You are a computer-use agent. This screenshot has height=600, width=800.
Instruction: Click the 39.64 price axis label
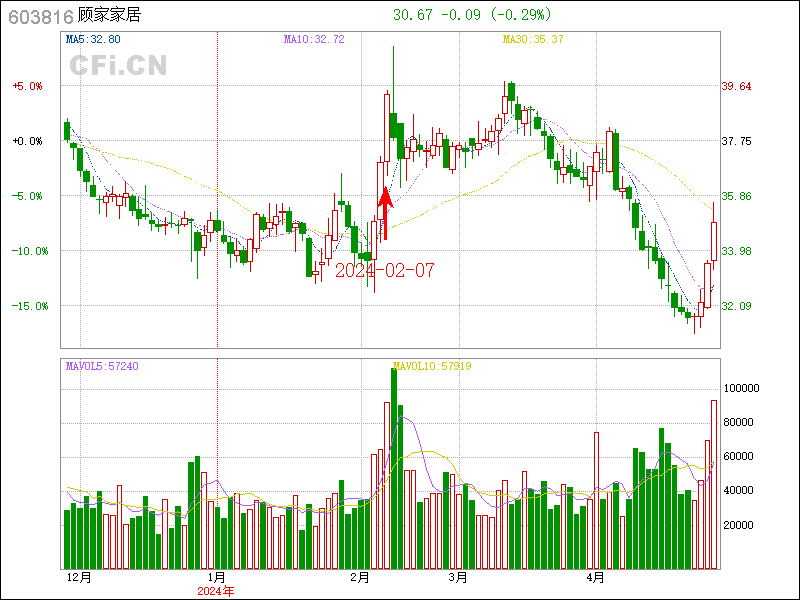pyautogui.click(x=736, y=86)
